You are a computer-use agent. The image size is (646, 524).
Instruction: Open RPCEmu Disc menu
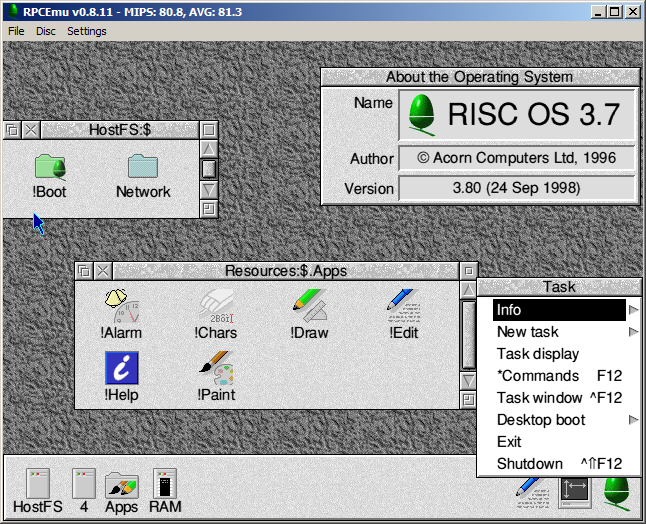click(x=45, y=31)
